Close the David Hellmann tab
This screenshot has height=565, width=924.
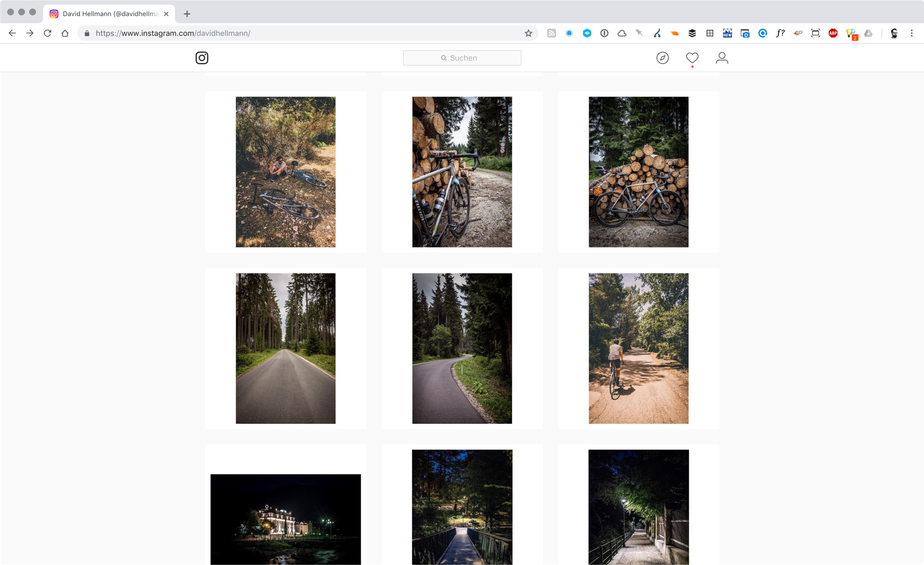(166, 14)
